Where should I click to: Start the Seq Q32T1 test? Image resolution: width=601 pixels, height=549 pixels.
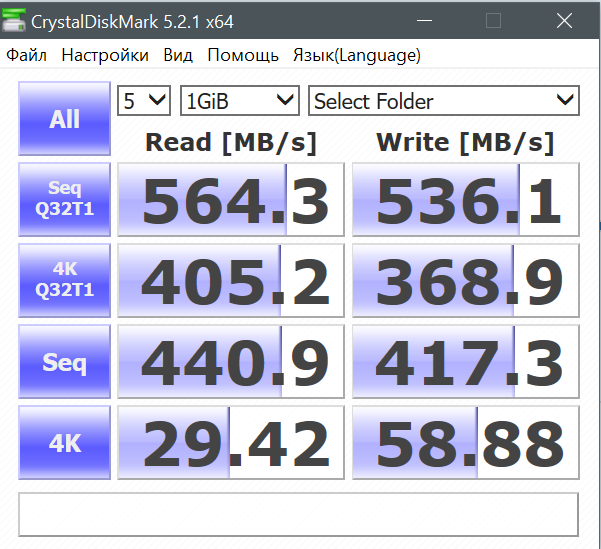[65, 199]
